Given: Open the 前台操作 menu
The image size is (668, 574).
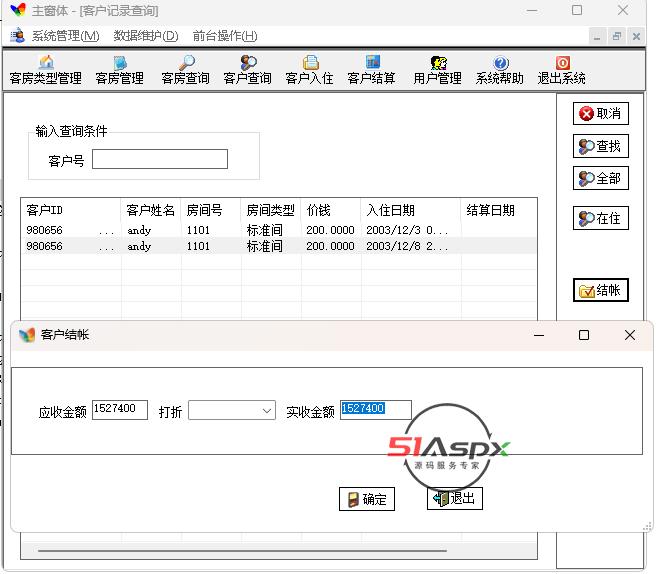Looking at the screenshot, I should pyautogui.click(x=224, y=36).
